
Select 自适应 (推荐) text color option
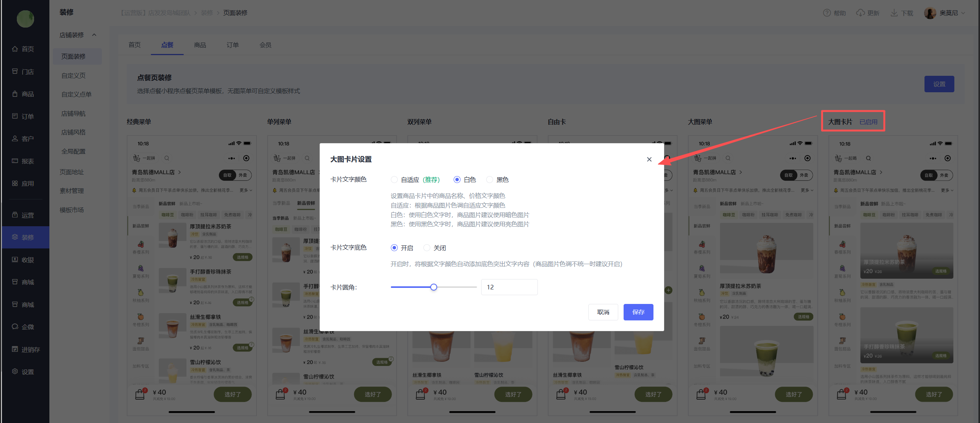tap(394, 180)
